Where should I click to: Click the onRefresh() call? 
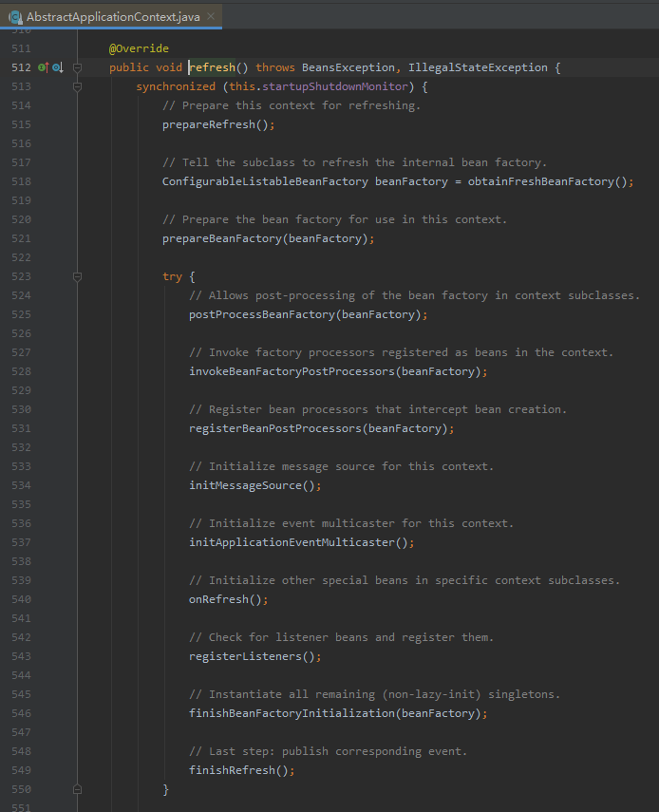pyautogui.click(x=228, y=599)
